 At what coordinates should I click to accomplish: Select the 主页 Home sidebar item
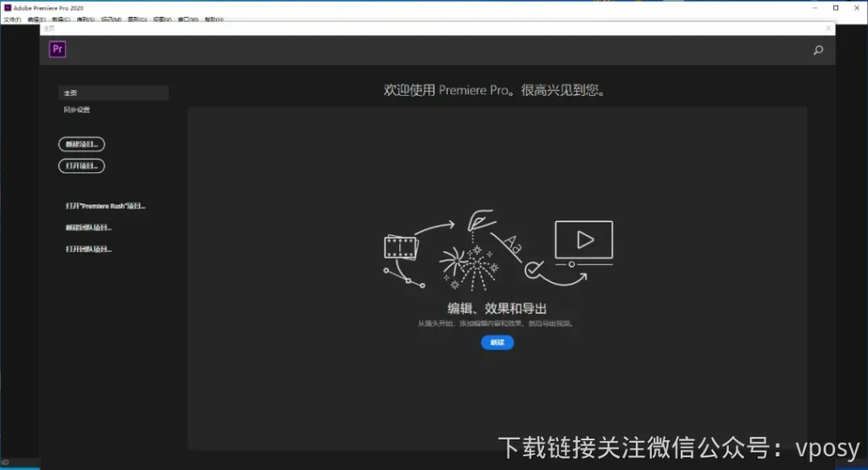point(114,92)
